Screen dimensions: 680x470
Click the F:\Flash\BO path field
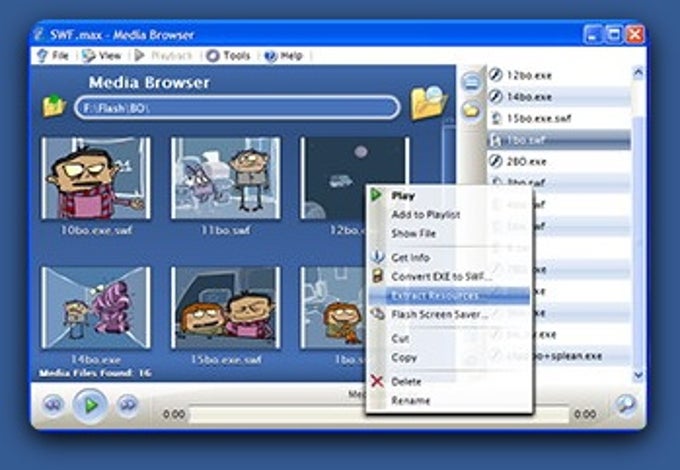(237, 108)
